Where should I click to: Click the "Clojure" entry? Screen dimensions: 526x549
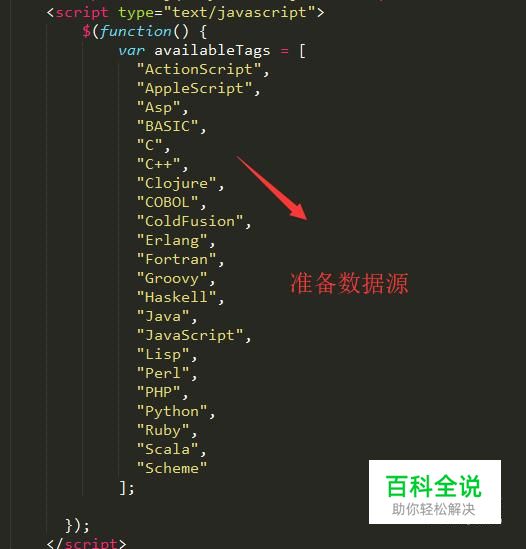[x=177, y=183]
